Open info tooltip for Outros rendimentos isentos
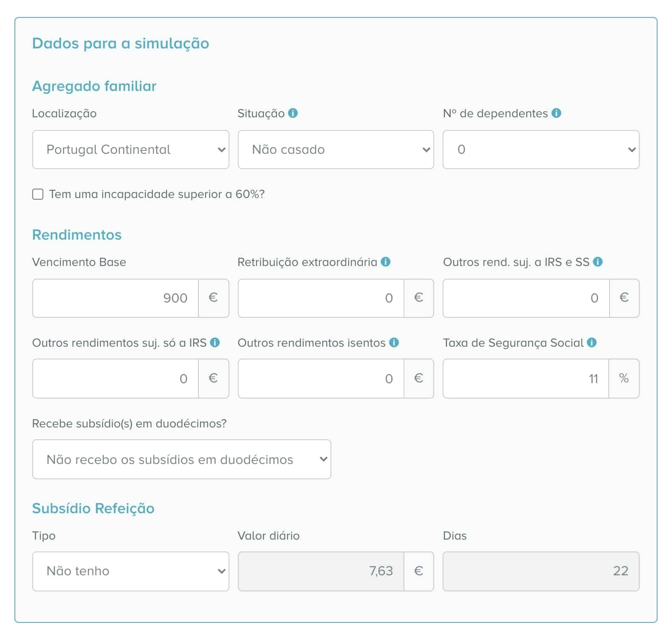Screen dimensions: 672x639 tap(394, 342)
